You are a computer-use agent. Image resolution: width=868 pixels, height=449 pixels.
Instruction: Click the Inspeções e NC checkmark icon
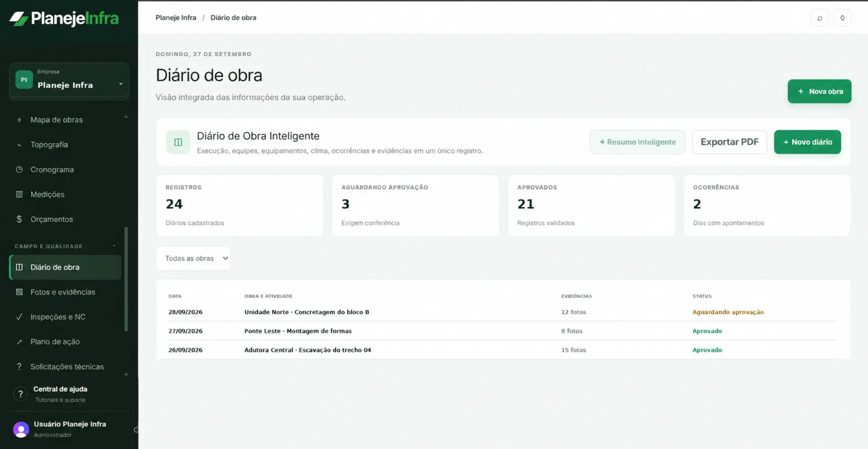19,317
